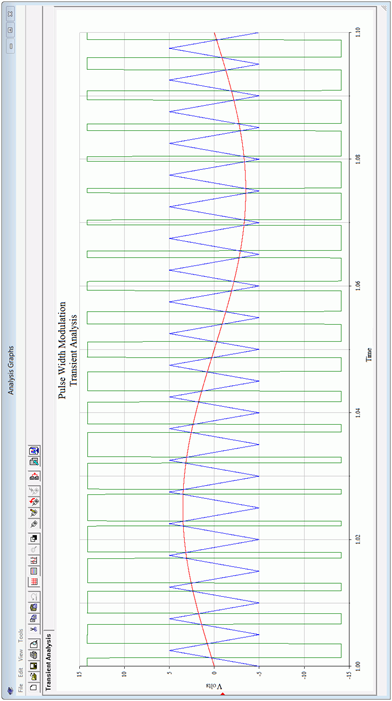Print the Transient Analysis graph
This screenshot has width=392, height=701.
click(34, 655)
